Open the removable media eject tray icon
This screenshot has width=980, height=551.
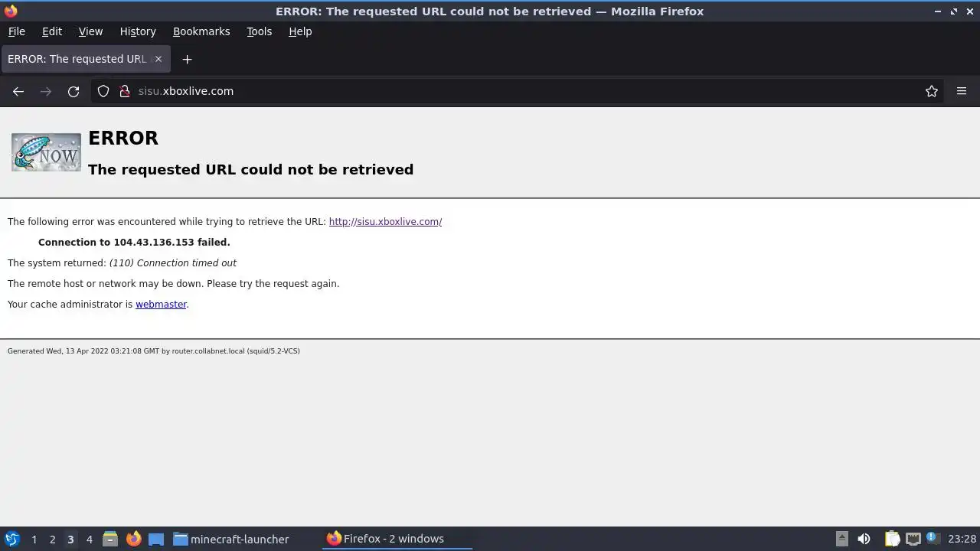click(842, 539)
